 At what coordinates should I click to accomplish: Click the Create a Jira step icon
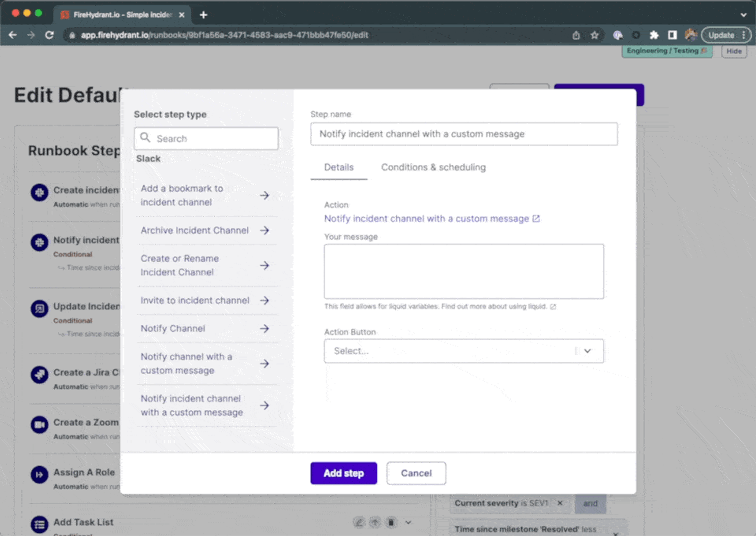(39, 375)
